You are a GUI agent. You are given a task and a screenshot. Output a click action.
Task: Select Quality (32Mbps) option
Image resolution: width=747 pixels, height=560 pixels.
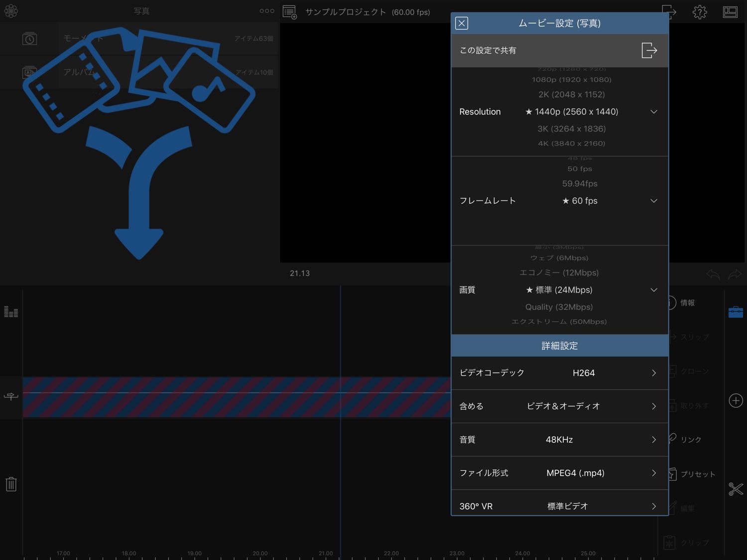point(559,307)
